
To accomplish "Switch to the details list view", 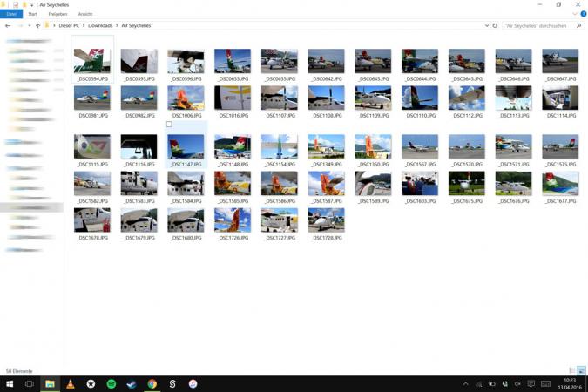I will 572,370.
